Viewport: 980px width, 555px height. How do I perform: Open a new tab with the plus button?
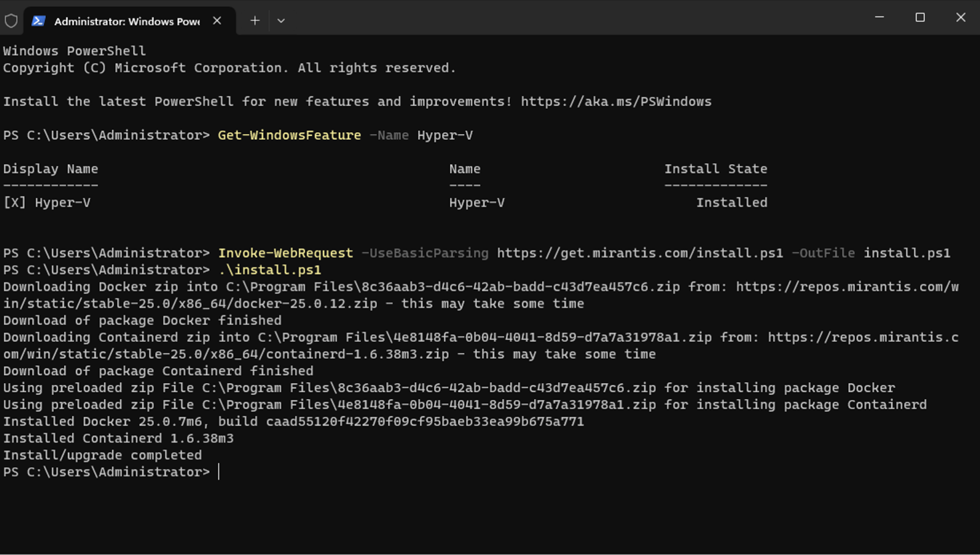pos(255,20)
